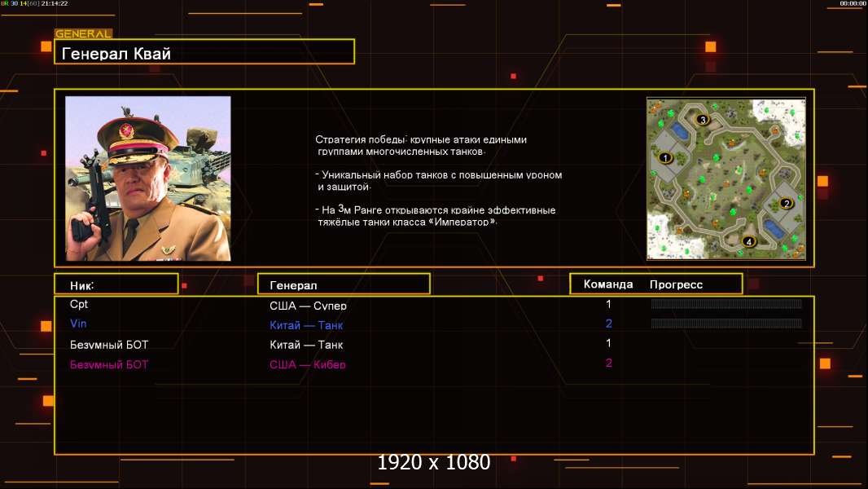Select white Безумный БОТ player row
This screenshot has height=489, width=868.
[x=109, y=345]
